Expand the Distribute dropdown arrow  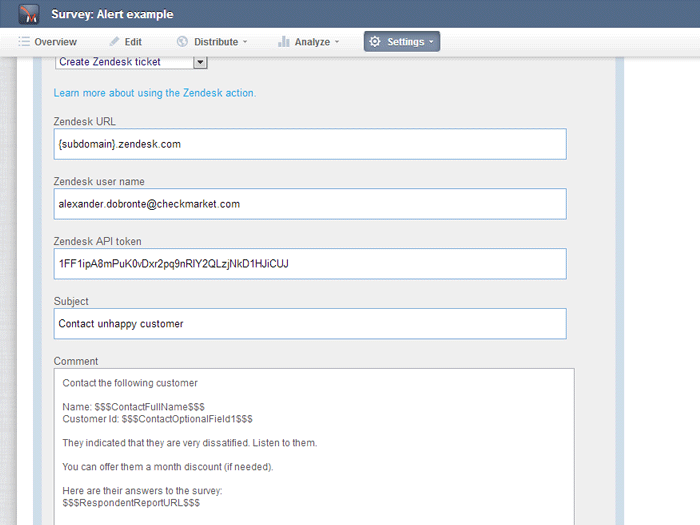tap(245, 43)
